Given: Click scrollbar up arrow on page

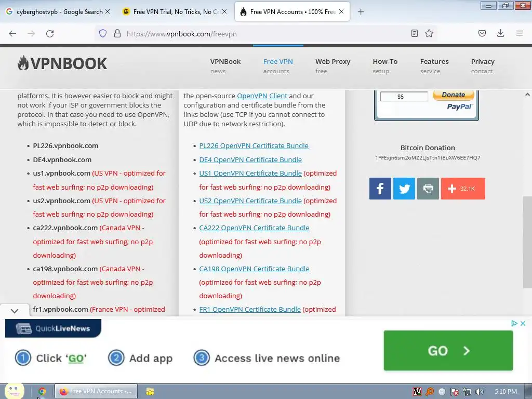Looking at the screenshot, I should click(527, 95).
